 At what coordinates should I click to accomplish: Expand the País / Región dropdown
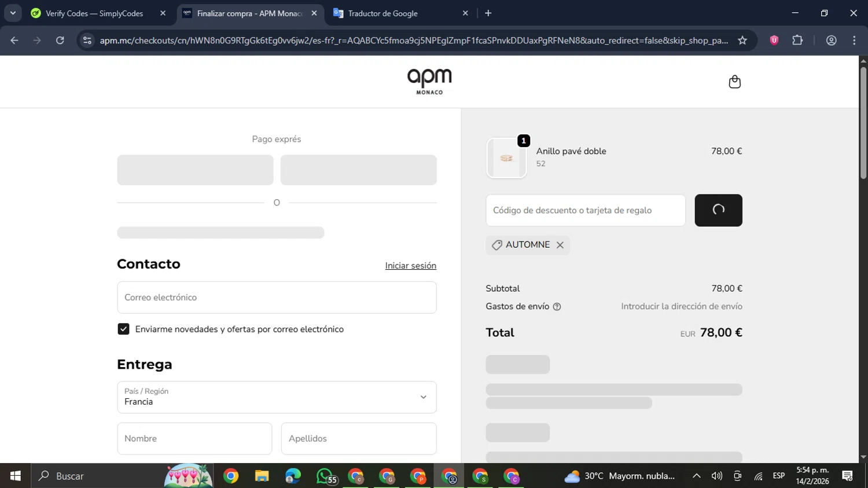click(277, 397)
